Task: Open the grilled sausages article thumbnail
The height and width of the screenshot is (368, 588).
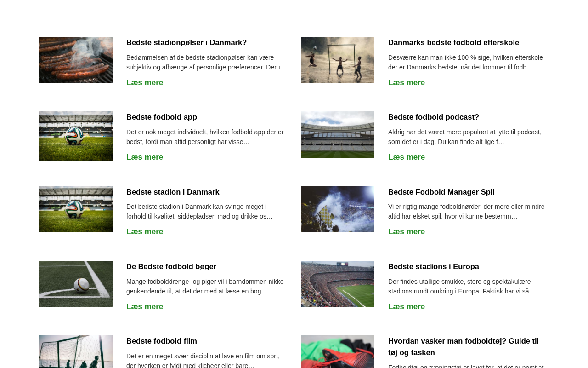Action: pyautogui.click(x=76, y=60)
